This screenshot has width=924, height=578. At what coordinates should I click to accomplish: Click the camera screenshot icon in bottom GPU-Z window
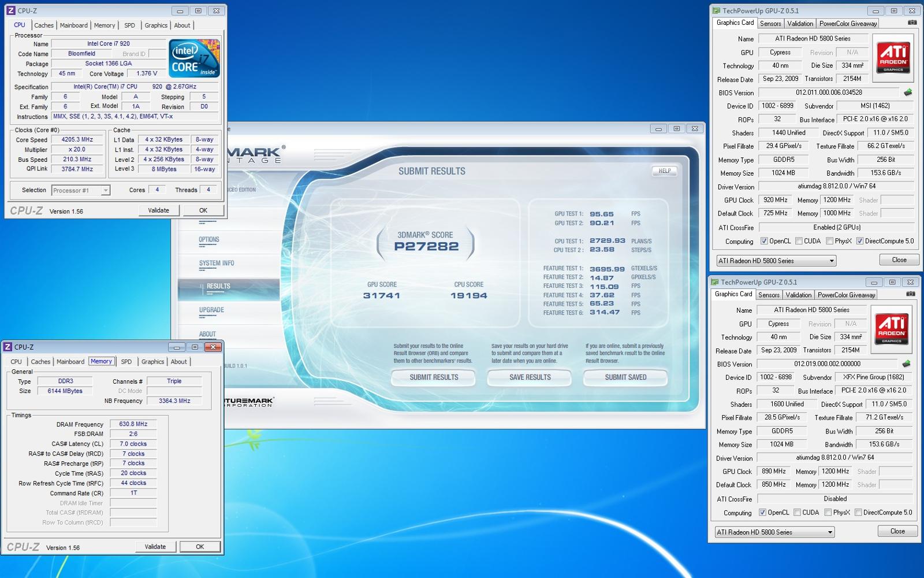coord(910,294)
